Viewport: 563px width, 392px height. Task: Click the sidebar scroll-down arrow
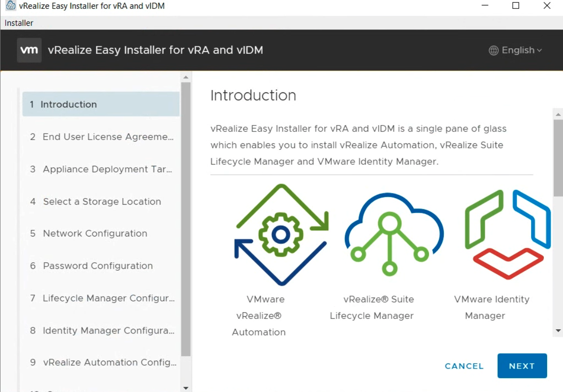[186, 388]
